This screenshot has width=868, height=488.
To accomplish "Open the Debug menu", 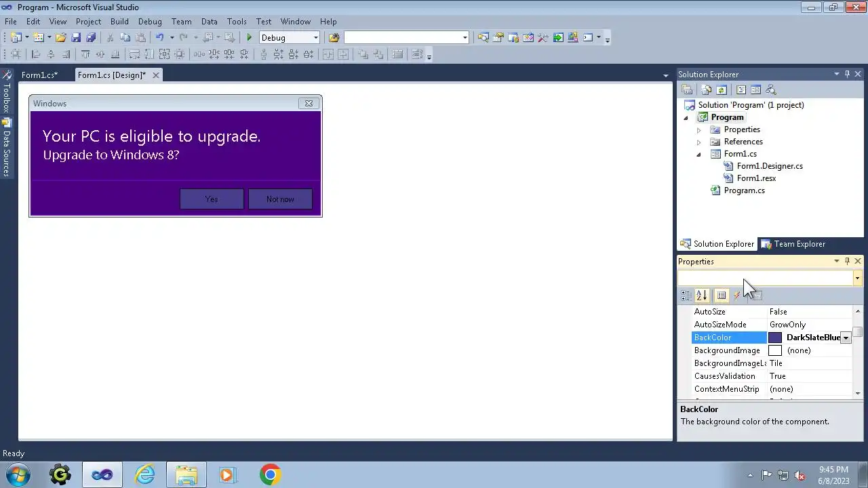I will (150, 22).
